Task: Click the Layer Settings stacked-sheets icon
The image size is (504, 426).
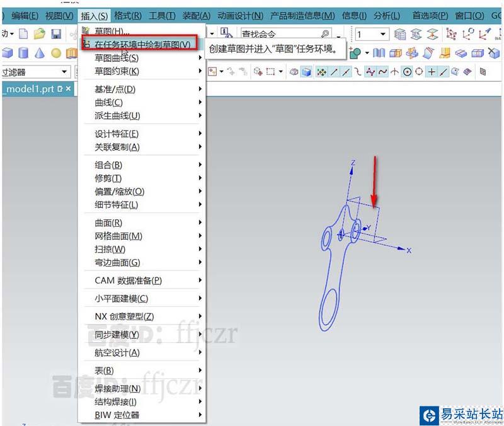Action: coord(399,34)
